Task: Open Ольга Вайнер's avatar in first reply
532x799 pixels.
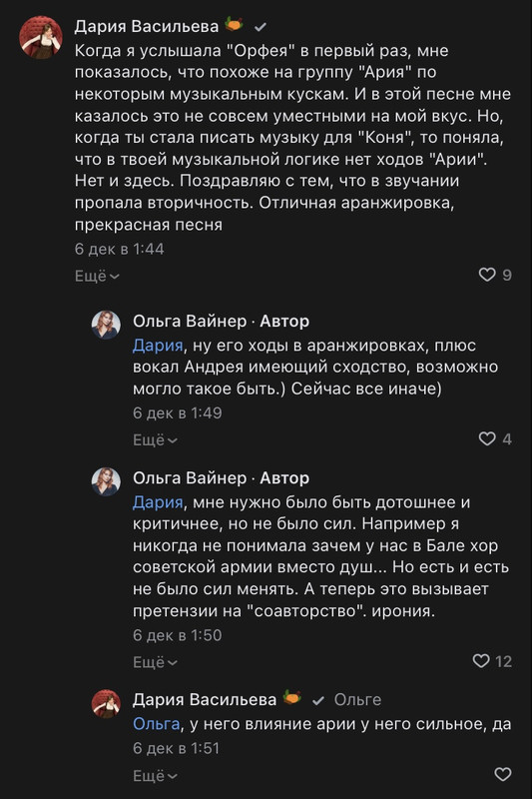Action: point(106,325)
